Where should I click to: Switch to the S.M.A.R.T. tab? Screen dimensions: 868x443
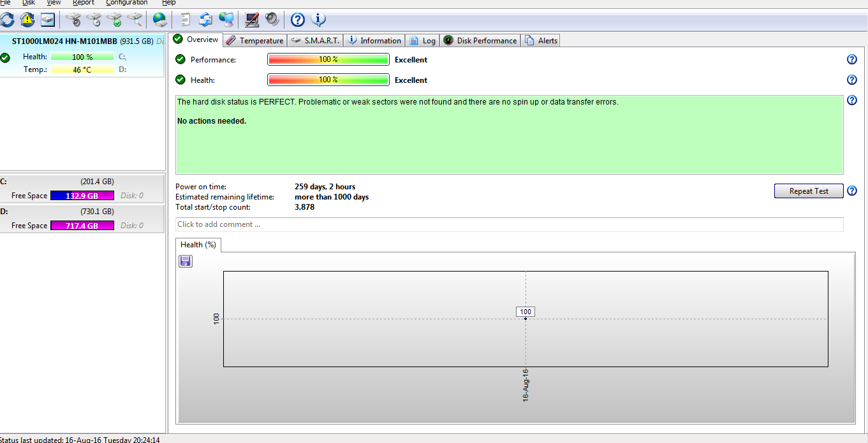pos(315,40)
